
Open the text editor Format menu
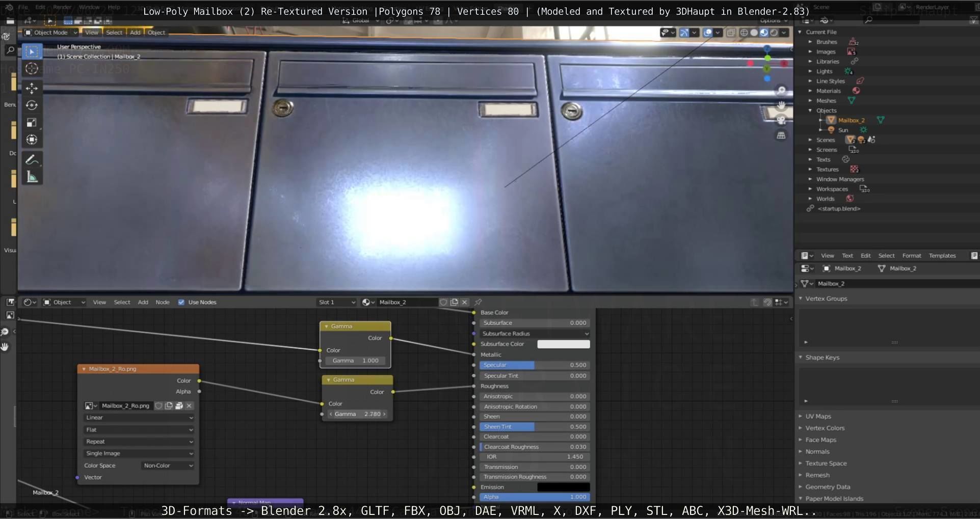click(912, 256)
